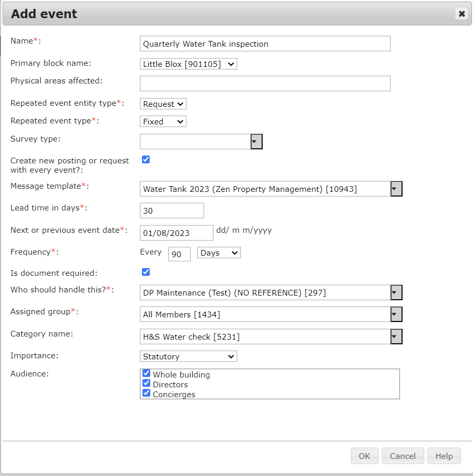Image resolution: width=473 pixels, height=476 pixels.
Task: Select the Next or previous event date field
Action: (x=176, y=233)
